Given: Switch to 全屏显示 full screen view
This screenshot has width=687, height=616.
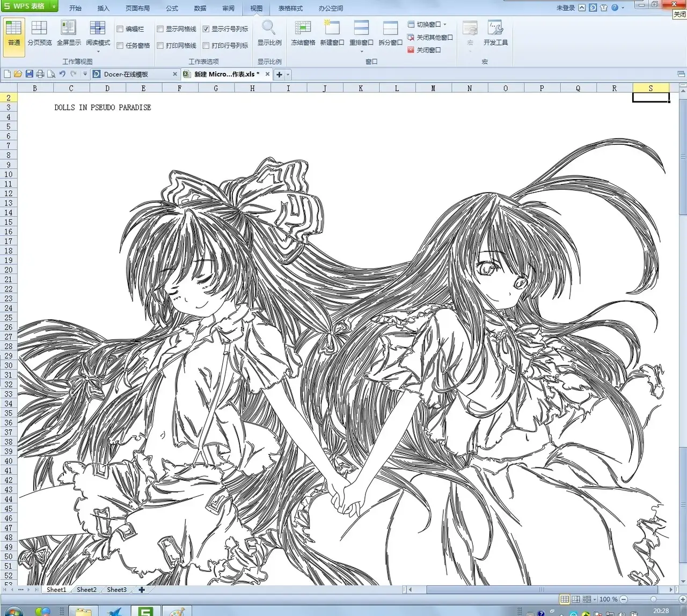Looking at the screenshot, I should click(x=69, y=33).
